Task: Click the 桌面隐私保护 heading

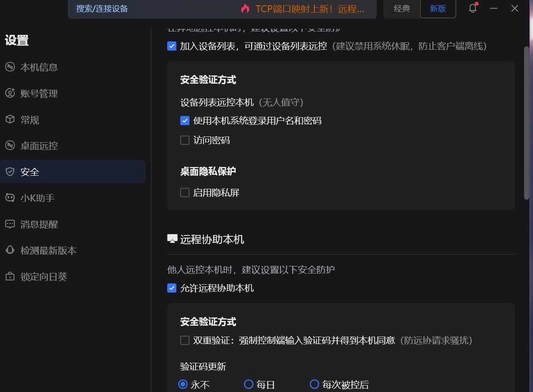Action: 208,171
